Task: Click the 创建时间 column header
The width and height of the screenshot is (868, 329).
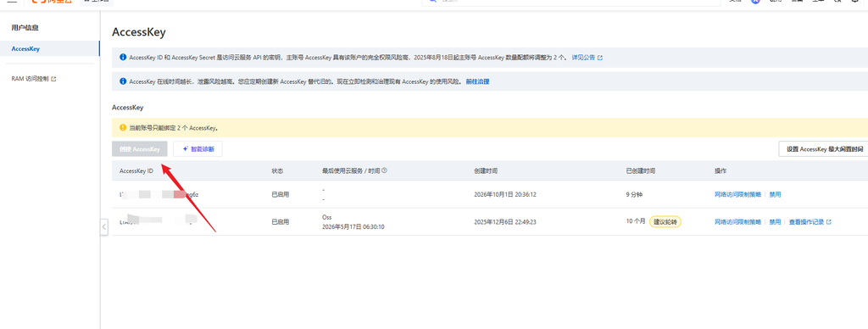Action: click(x=486, y=171)
